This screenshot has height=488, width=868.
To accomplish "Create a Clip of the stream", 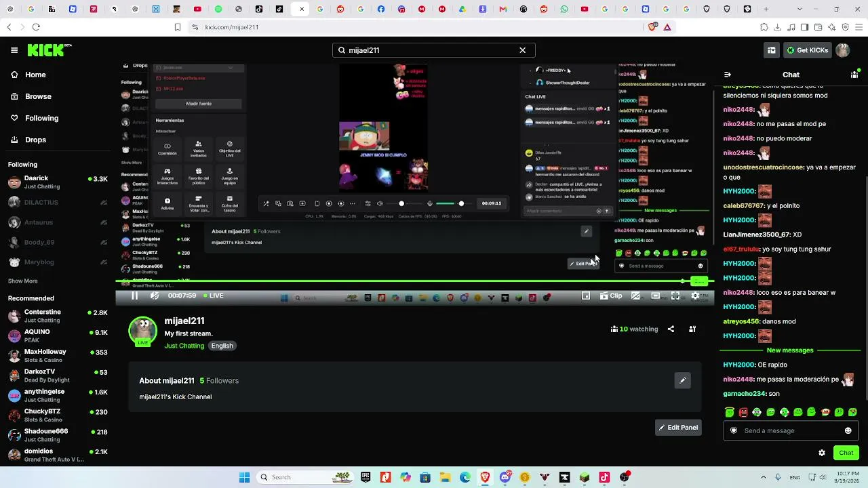I will [611, 296].
